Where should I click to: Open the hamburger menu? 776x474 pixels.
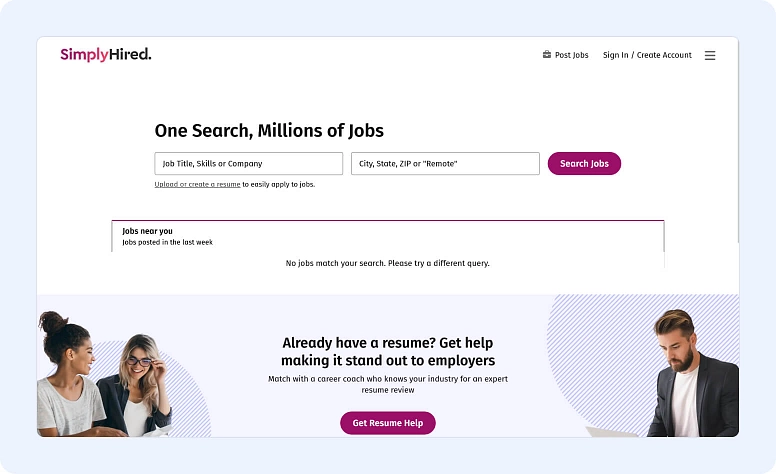[x=710, y=56]
